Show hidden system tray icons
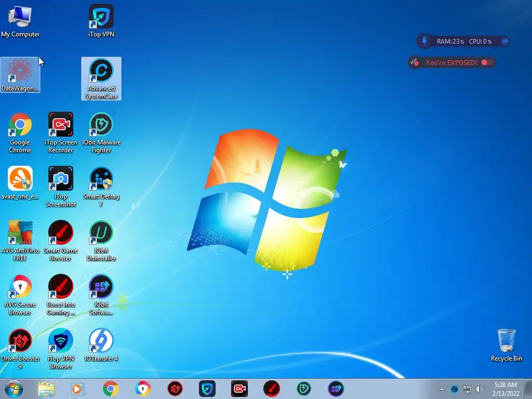This screenshot has height=399, width=532. (442, 389)
